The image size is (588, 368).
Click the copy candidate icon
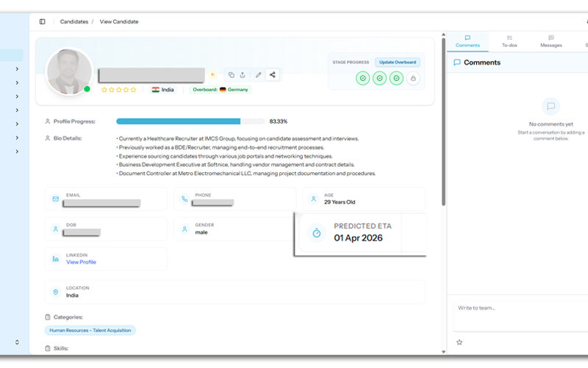pos(231,74)
